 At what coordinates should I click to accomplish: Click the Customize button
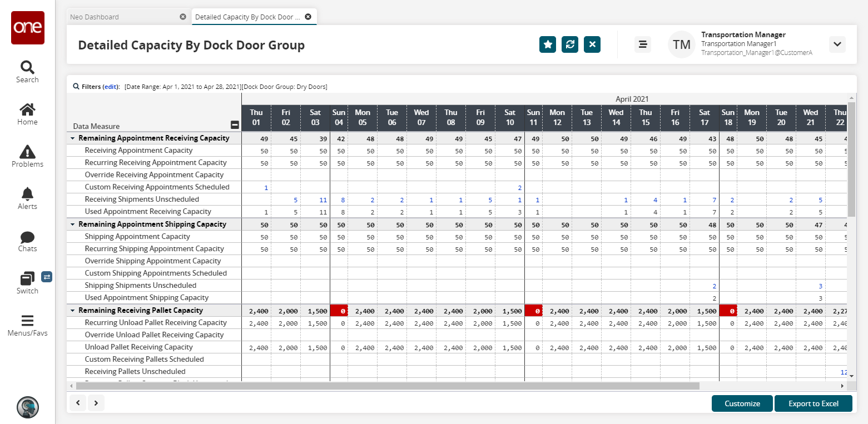742,403
